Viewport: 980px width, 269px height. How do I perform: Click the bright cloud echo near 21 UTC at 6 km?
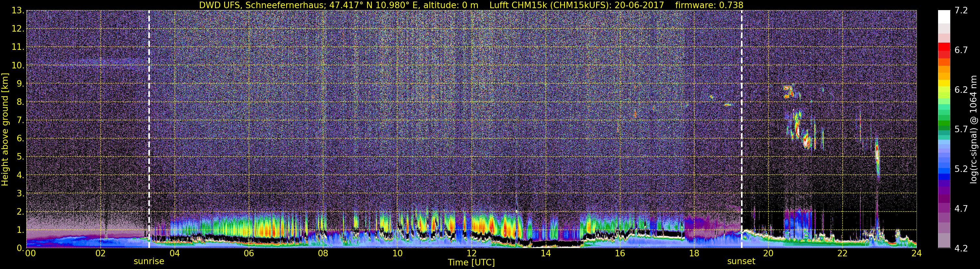806,141
